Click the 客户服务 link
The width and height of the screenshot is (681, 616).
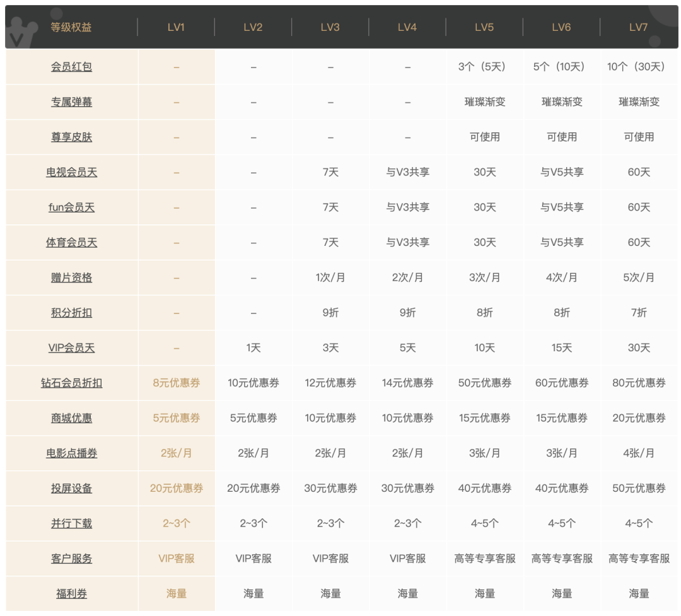coord(71,559)
